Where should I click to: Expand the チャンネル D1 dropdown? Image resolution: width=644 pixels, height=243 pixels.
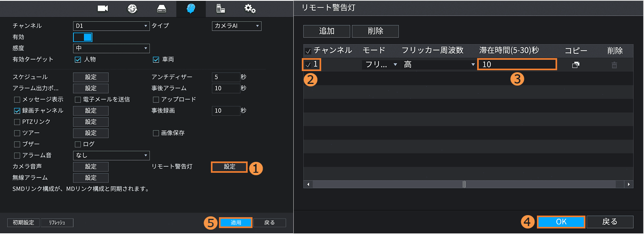pyautogui.click(x=111, y=26)
